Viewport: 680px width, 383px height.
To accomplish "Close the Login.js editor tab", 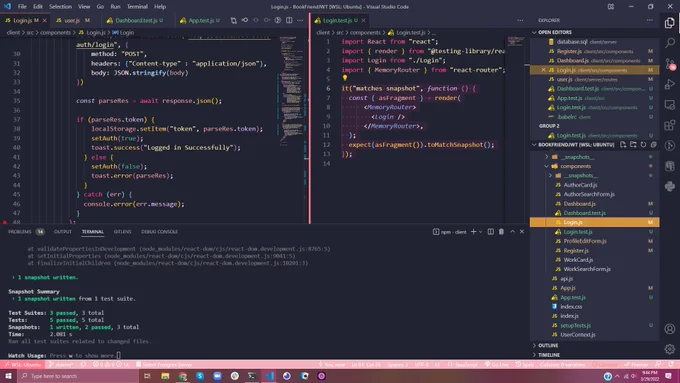I will 44,20.
